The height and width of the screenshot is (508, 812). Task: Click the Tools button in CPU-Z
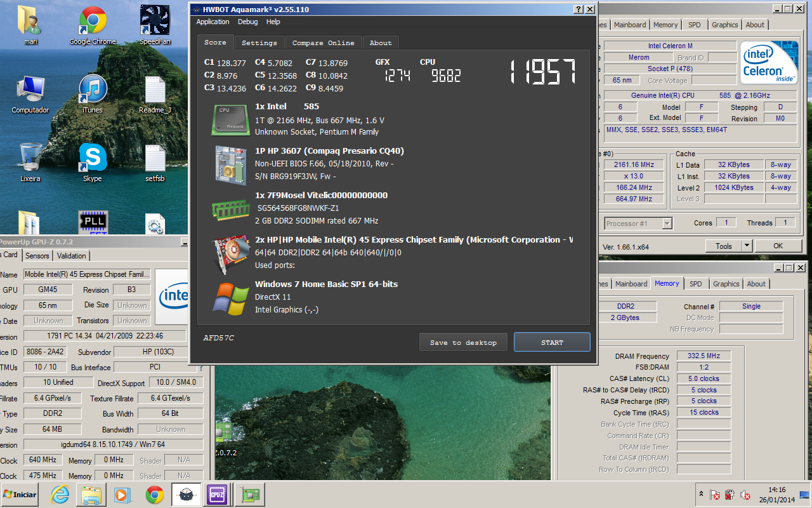click(x=724, y=246)
